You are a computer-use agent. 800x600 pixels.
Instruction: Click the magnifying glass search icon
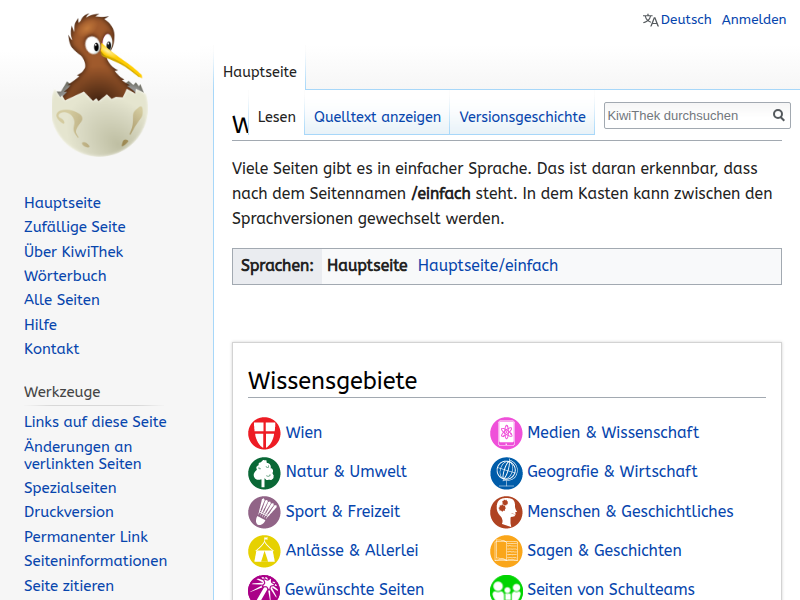779,116
